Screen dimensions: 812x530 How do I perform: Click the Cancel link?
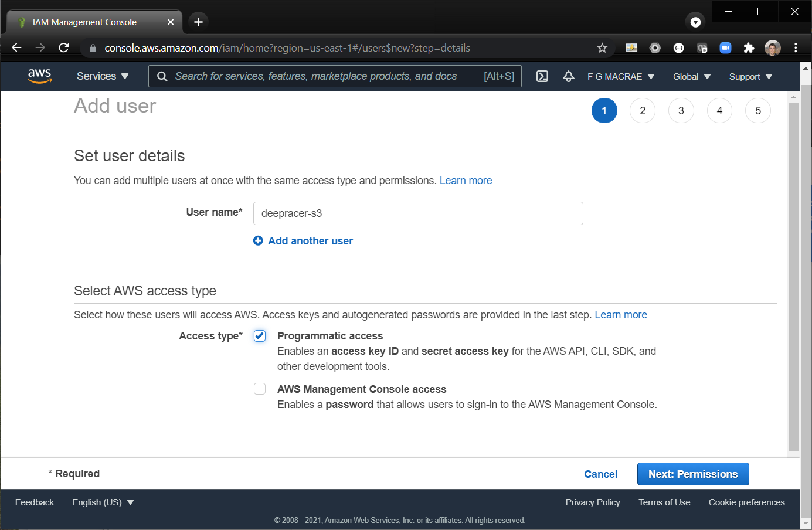[601, 474]
